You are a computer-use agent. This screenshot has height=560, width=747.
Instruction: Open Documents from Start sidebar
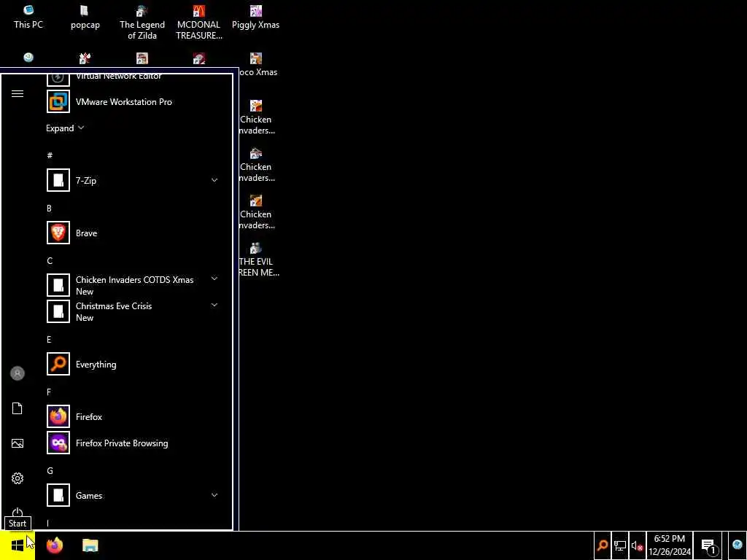(x=18, y=408)
